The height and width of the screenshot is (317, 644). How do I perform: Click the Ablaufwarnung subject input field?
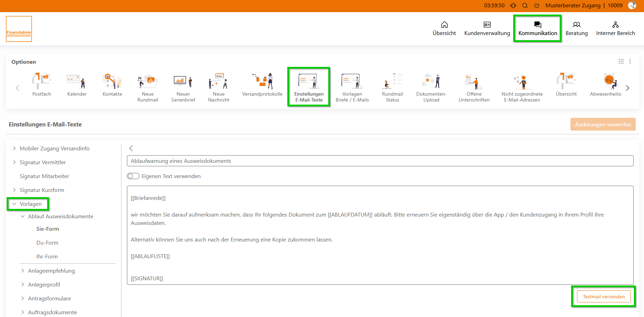click(x=380, y=161)
